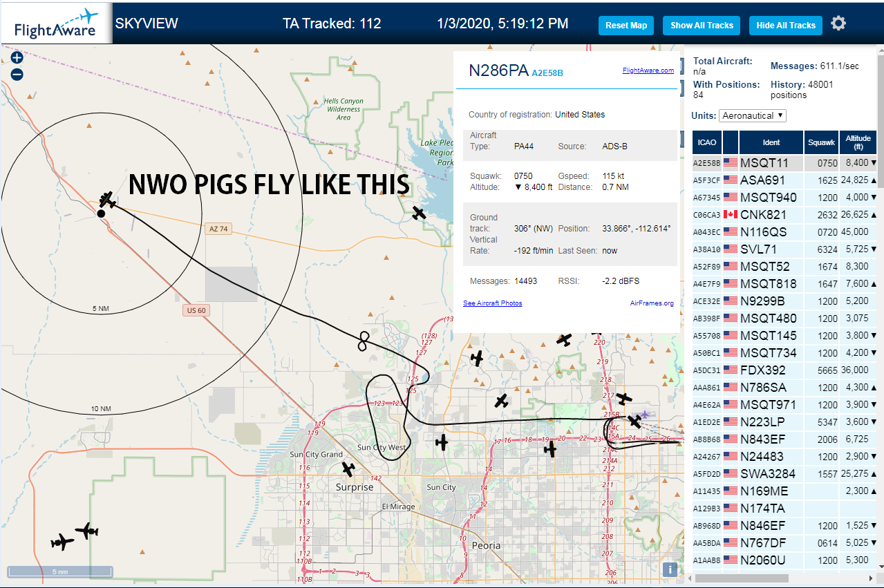
Task: Select the FDX392 aircraft row
Action: click(786, 370)
